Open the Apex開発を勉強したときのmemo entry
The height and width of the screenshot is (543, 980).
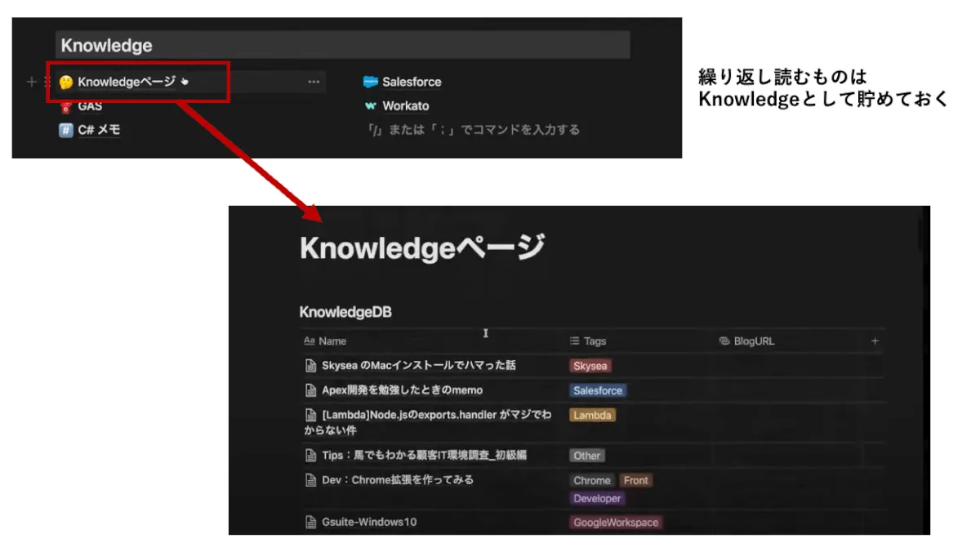(x=403, y=390)
